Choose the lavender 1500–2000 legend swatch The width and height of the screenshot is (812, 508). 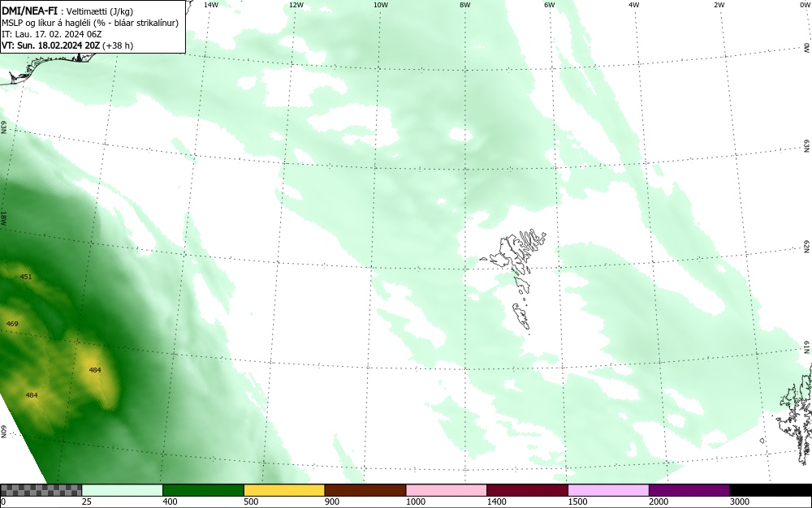click(608, 490)
